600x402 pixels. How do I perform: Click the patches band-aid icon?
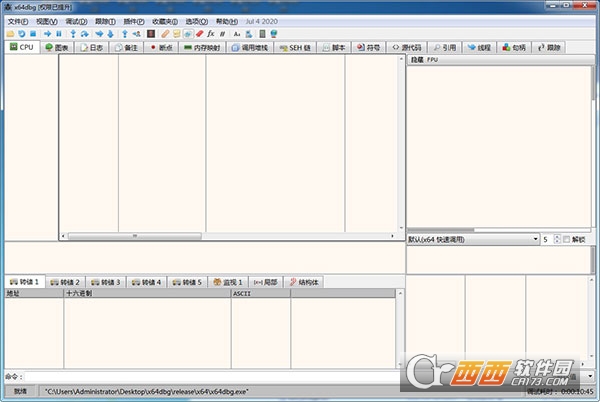tap(165, 33)
